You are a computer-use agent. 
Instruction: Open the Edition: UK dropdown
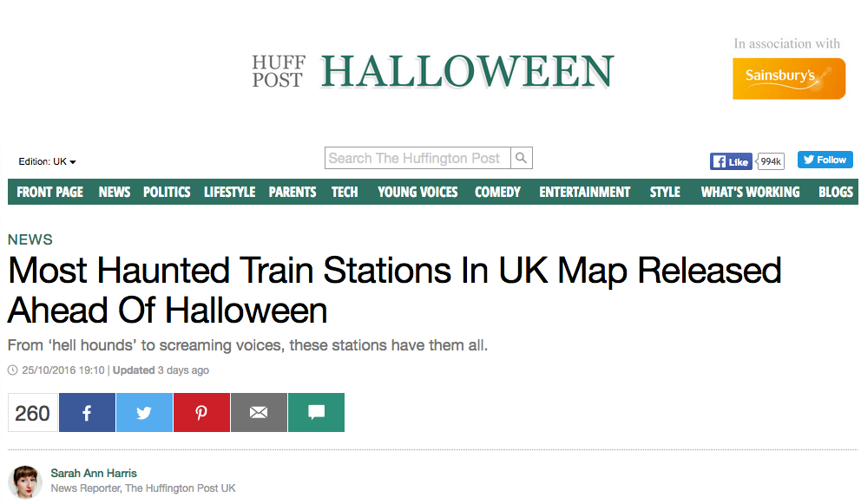point(47,161)
